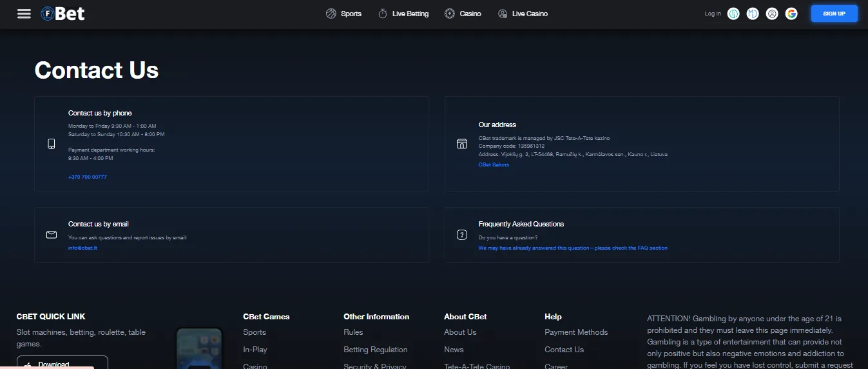Click the 'About CBet' footer heading
Image resolution: width=868 pixels, height=369 pixels.
465,317
